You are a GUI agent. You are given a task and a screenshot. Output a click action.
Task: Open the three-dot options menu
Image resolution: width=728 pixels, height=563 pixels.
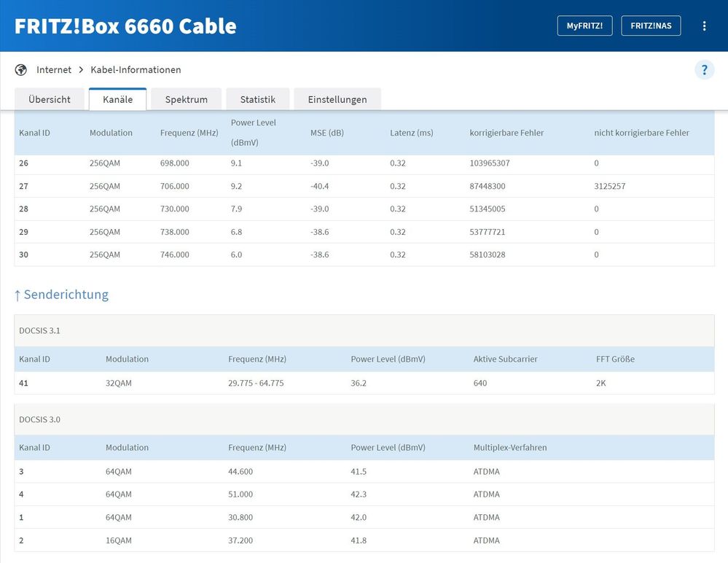coord(704,26)
